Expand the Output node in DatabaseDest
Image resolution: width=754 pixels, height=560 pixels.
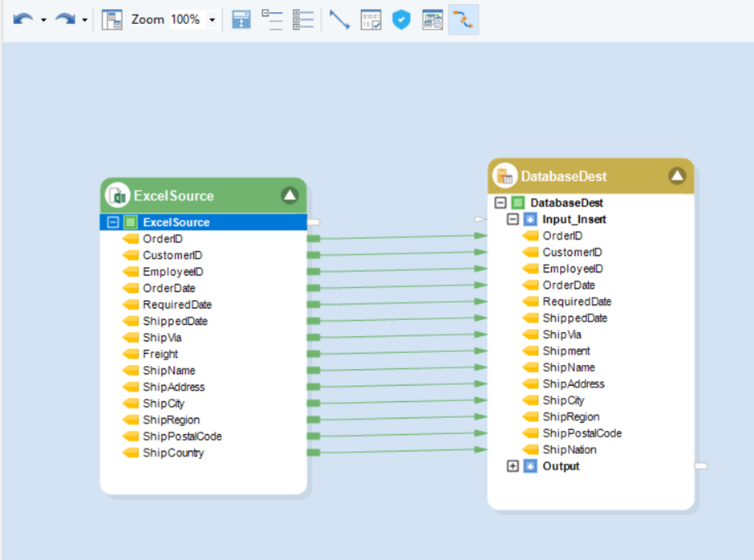tap(513, 466)
